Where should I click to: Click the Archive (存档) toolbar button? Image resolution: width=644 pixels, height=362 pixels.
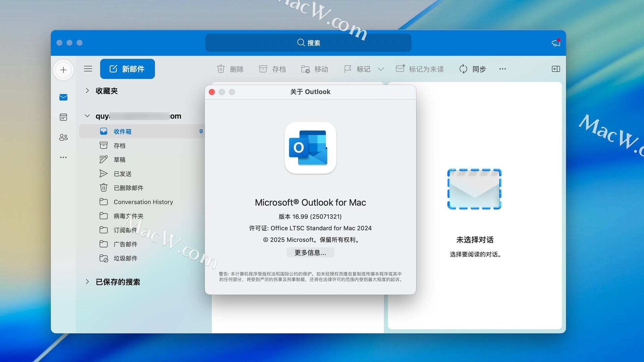click(x=272, y=69)
